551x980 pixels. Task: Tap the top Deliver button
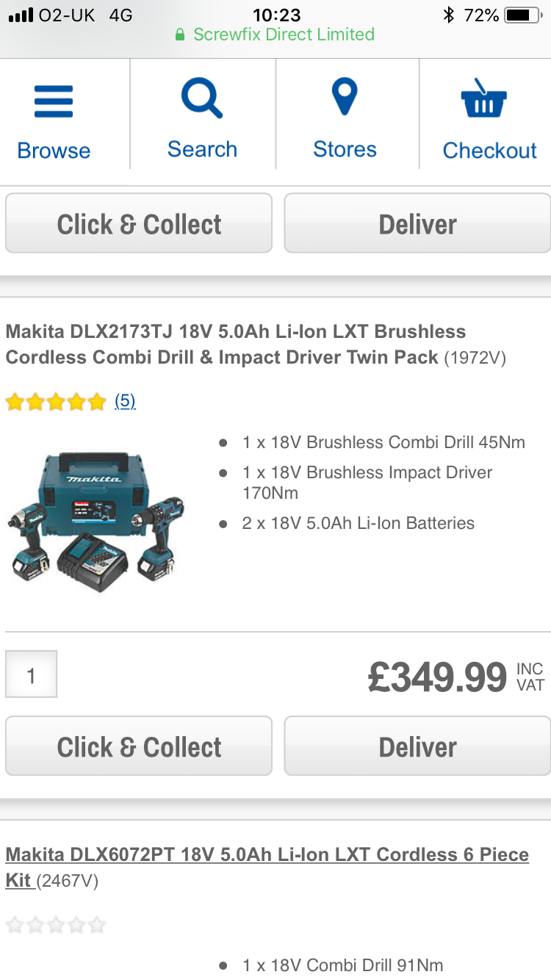tap(417, 223)
